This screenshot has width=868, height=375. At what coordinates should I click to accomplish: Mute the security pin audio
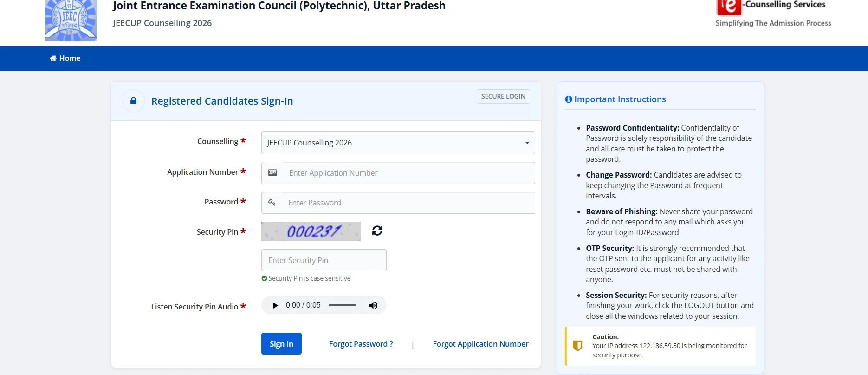373,305
